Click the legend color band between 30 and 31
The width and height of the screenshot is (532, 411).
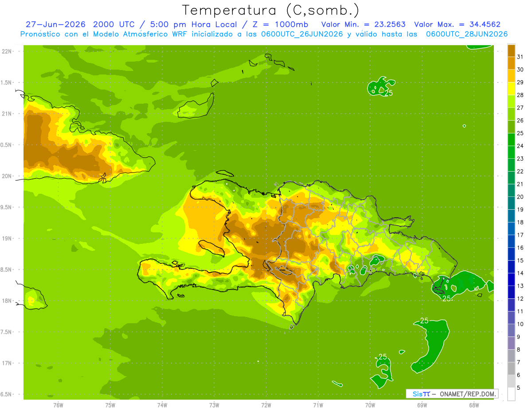511,63
